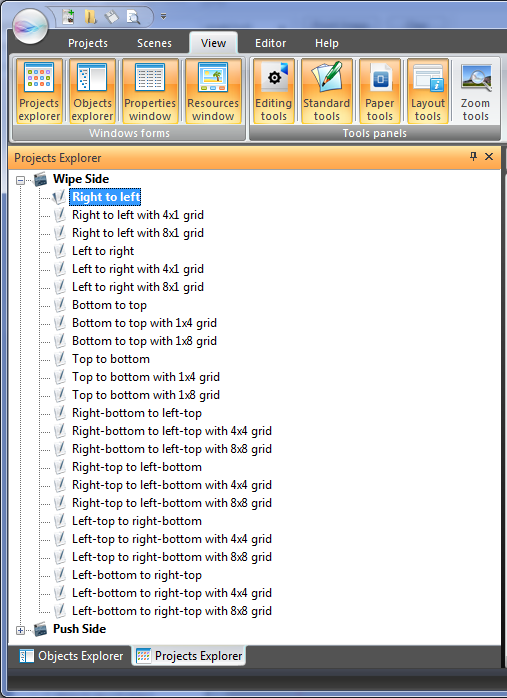This screenshot has width=507, height=698.
Task: Switch to the Scenes ribbon tab
Action: tap(154, 43)
